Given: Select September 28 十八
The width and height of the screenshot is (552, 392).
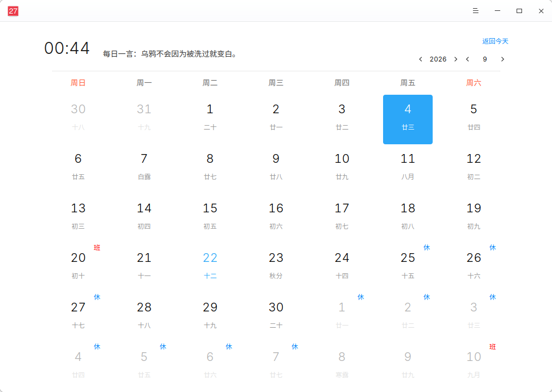Looking at the screenshot, I should coord(144,318).
